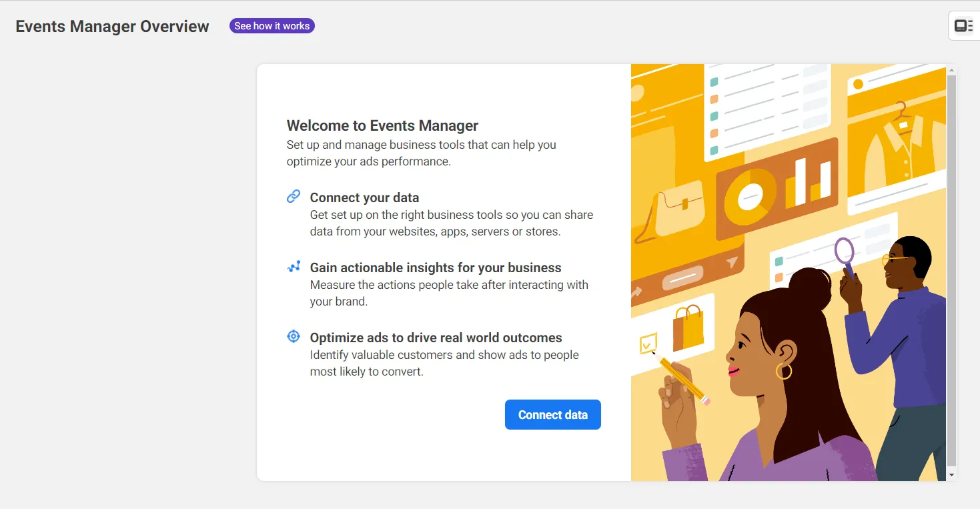Click the target icon beside Optimize ads

pyautogui.click(x=294, y=336)
